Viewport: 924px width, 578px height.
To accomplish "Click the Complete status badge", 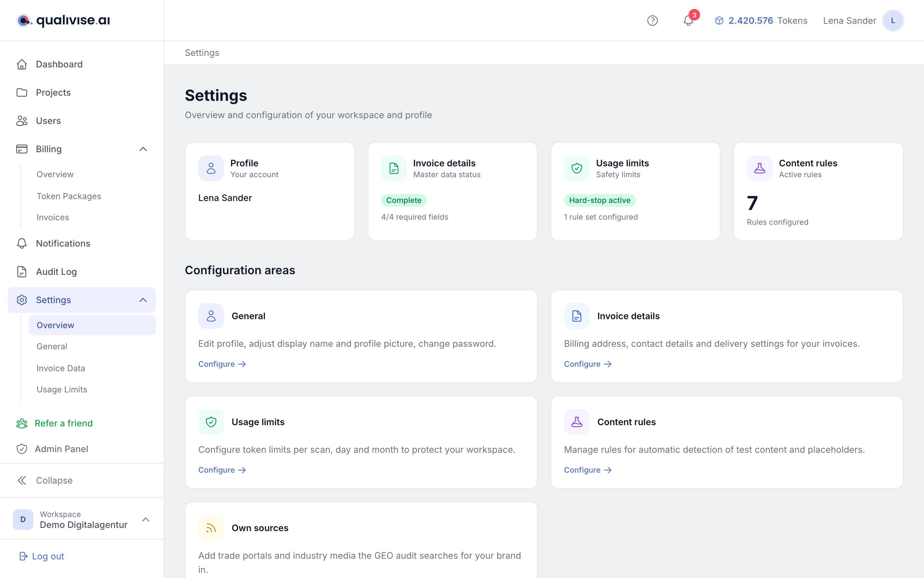I will pos(404,200).
